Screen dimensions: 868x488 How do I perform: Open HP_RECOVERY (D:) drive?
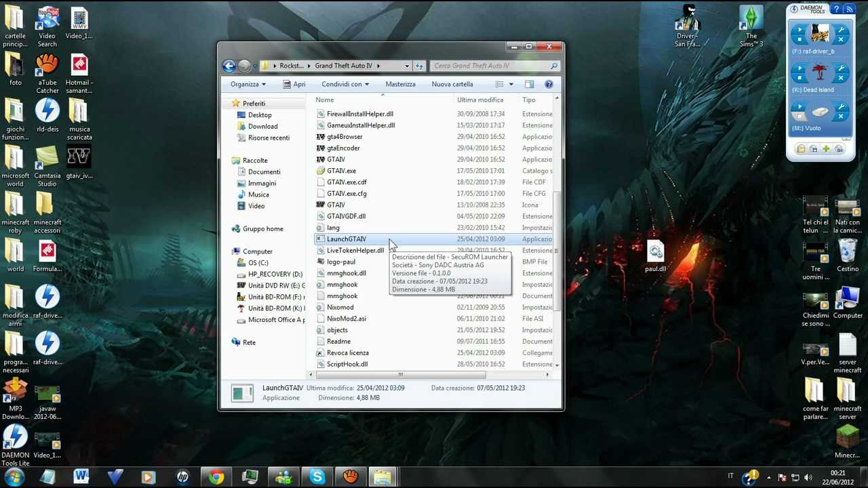pos(275,274)
